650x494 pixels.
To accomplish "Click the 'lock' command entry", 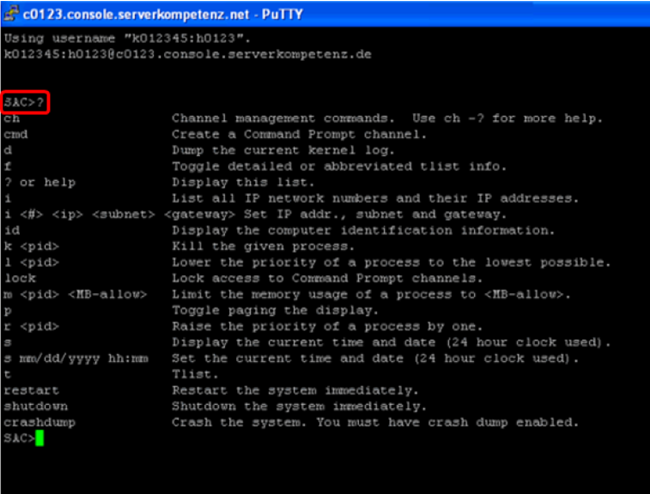I will point(19,278).
